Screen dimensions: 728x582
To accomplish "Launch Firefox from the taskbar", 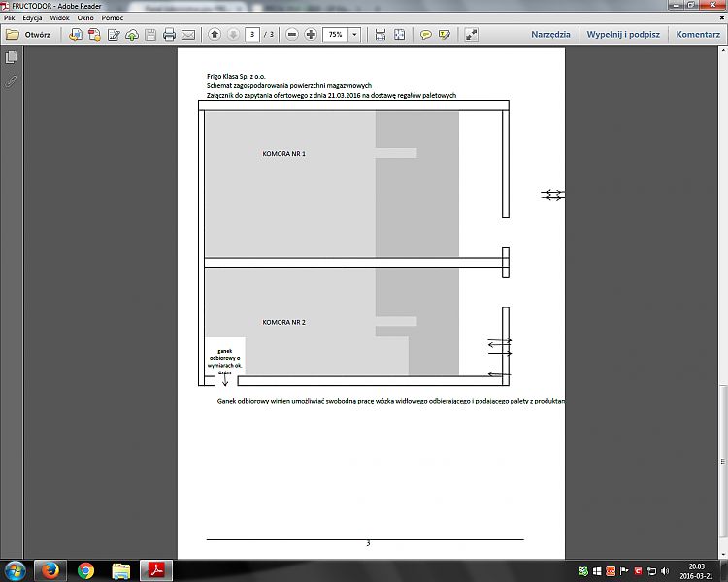I will [49, 569].
